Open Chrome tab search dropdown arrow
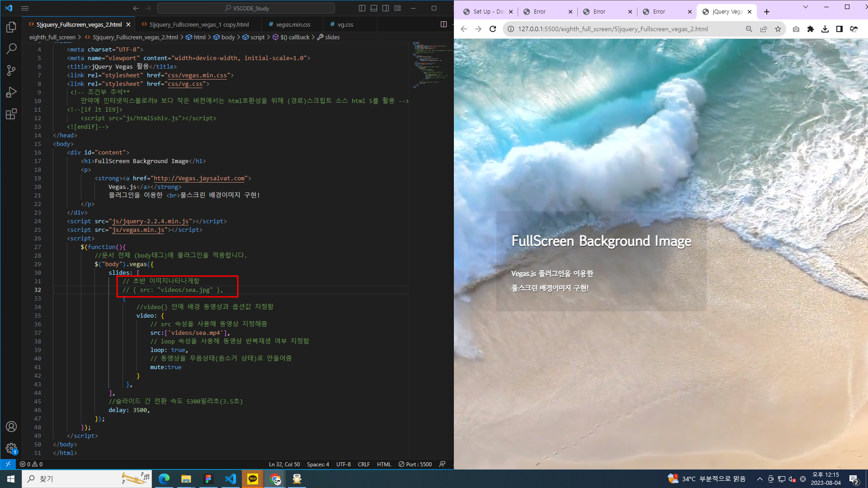The width and height of the screenshot is (868, 488). coord(805,7)
